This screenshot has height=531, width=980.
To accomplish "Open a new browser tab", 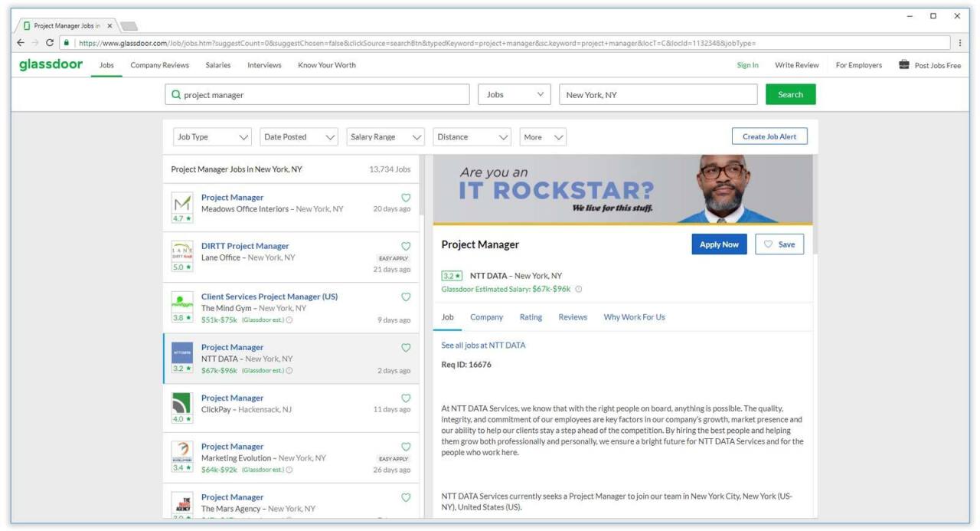I will click(129, 26).
